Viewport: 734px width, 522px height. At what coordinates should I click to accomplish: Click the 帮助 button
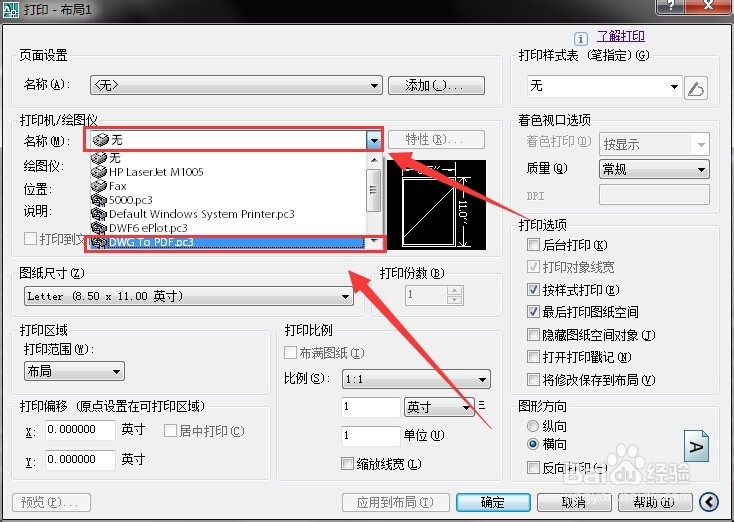point(654,502)
